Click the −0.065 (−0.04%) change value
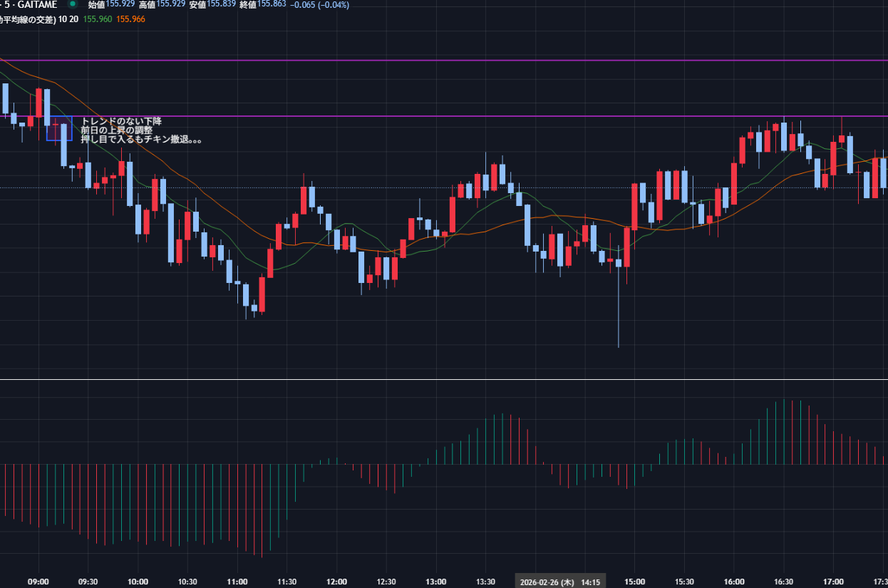The image size is (888, 588). coord(319,4)
